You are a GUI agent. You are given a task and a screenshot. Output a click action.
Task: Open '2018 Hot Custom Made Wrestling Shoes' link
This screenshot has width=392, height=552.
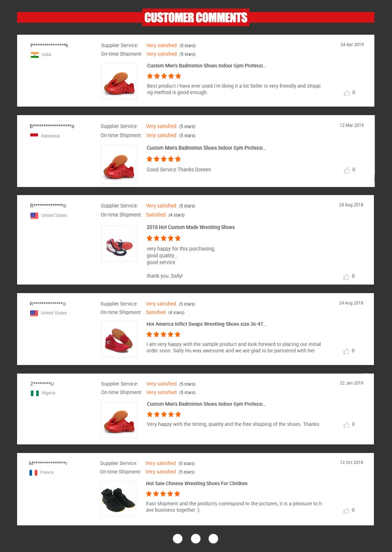190,227
